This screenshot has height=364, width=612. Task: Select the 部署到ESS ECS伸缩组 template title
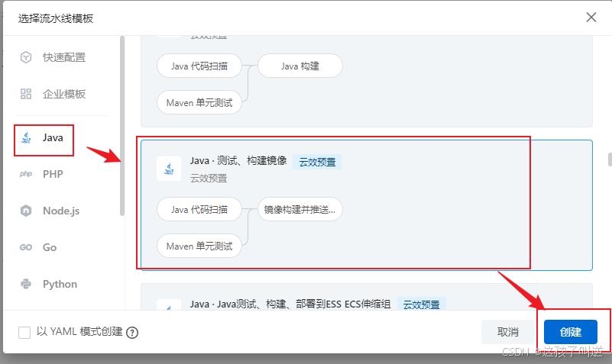pyautogui.click(x=290, y=304)
